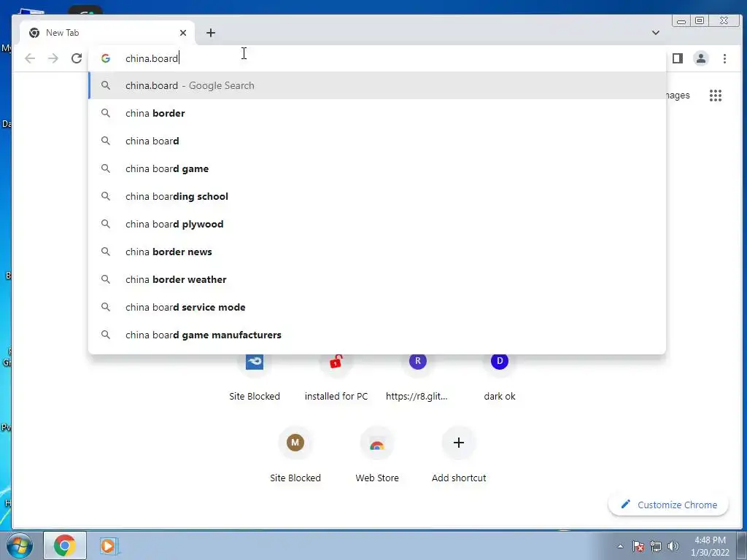The width and height of the screenshot is (747, 560).
Task: Select 'china border weather' suggestion
Action: pyautogui.click(x=377, y=279)
